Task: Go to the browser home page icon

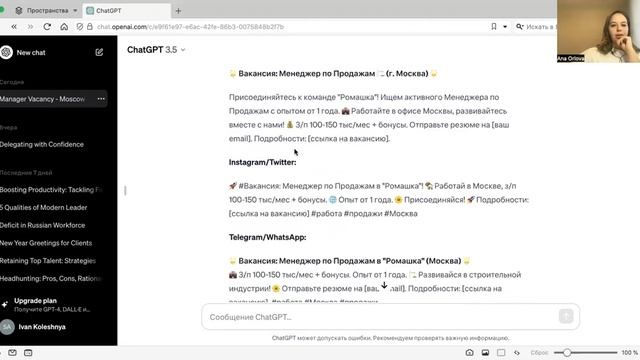Action: (64, 27)
